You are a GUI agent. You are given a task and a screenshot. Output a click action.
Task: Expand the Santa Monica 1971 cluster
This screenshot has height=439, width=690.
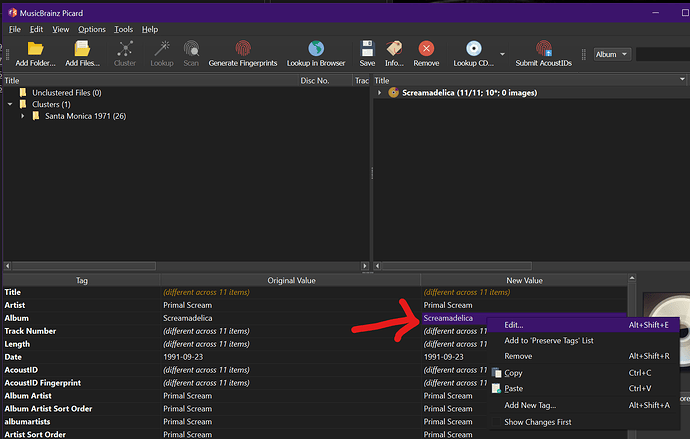[23, 116]
